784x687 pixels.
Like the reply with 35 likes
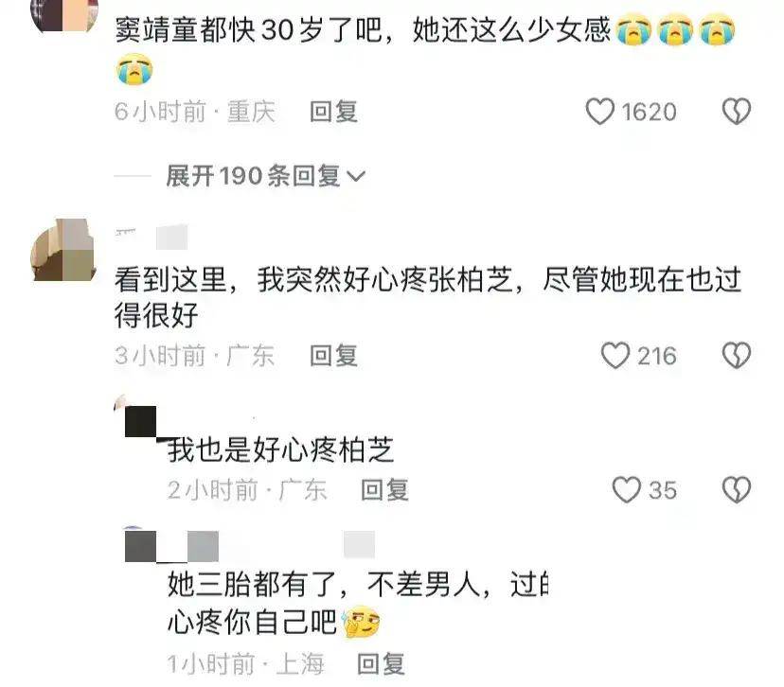point(627,489)
